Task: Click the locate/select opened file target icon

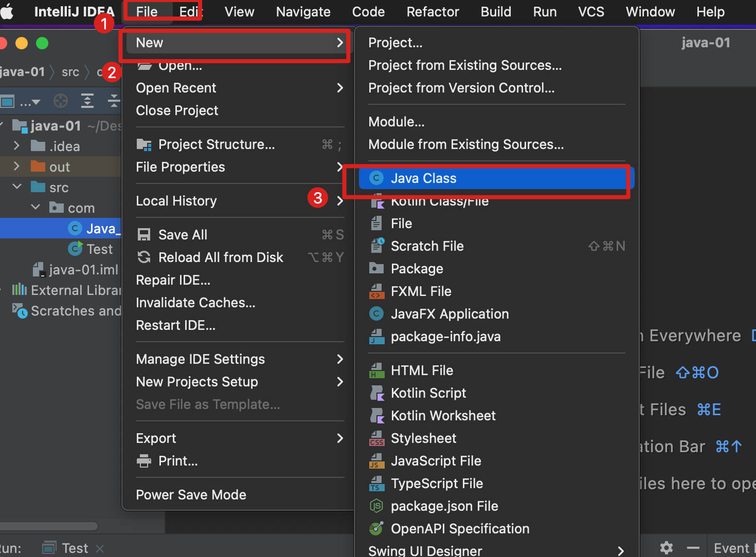Action: coord(61,101)
